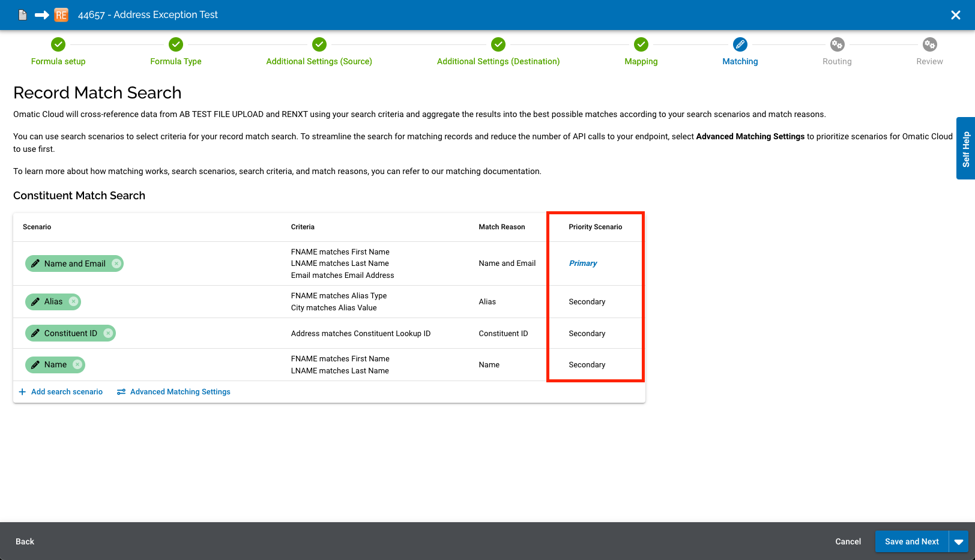Edit the Constituent ID scenario pencil icon
Screen dimensions: 975x560
tap(35, 333)
